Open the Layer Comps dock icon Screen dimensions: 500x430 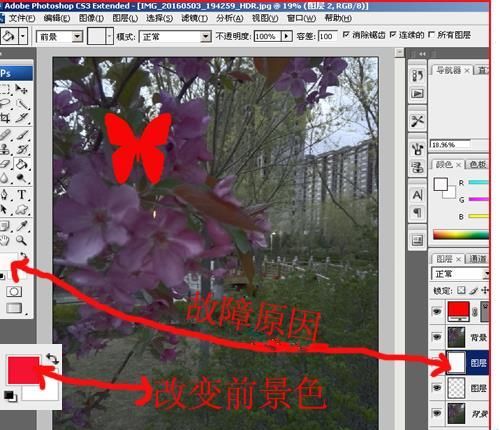[417, 240]
